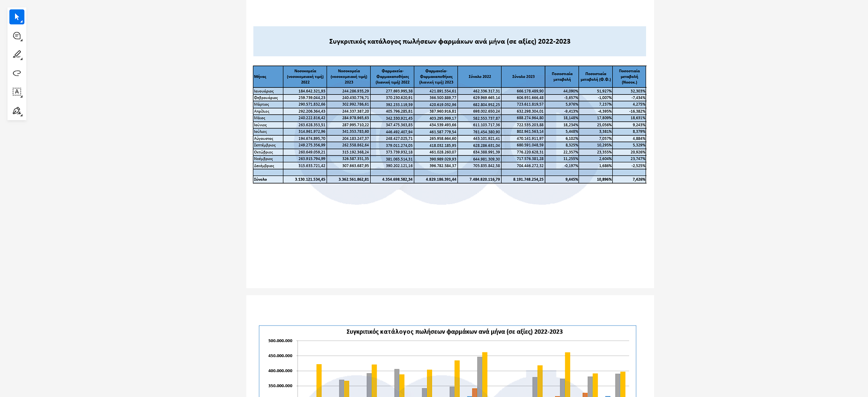Viewport: 868px width, 397px height.
Task: Click the percentage 23,747%
Action: click(638, 159)
